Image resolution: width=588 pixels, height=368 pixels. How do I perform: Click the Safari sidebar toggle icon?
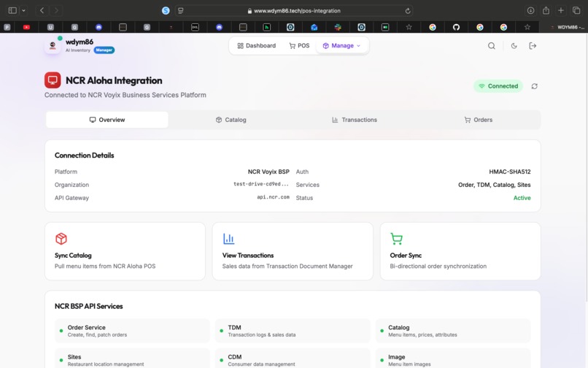click(x=12, y=10)
